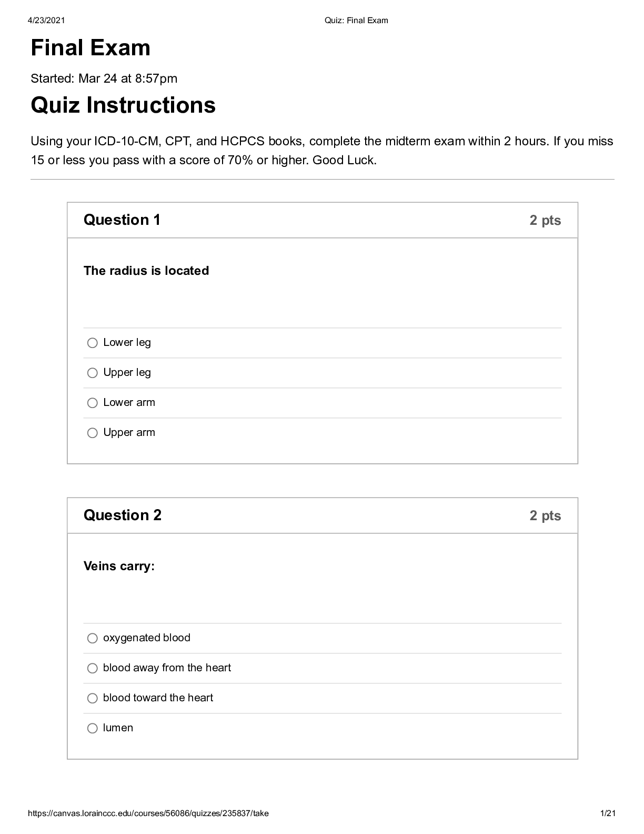Choose "blood toward the heart" answer
Image resolution: width=644 pixels, height=834 pixels.
pos(93,698)
